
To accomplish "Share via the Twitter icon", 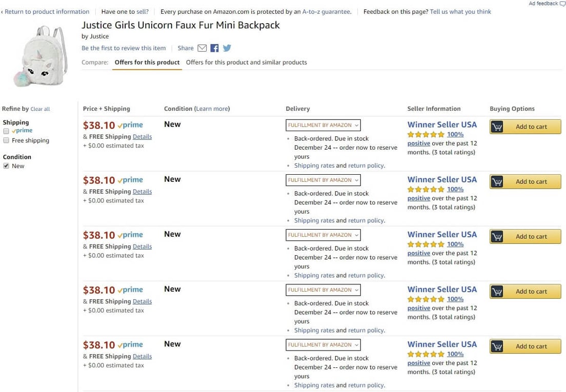I will click(226, 48).
